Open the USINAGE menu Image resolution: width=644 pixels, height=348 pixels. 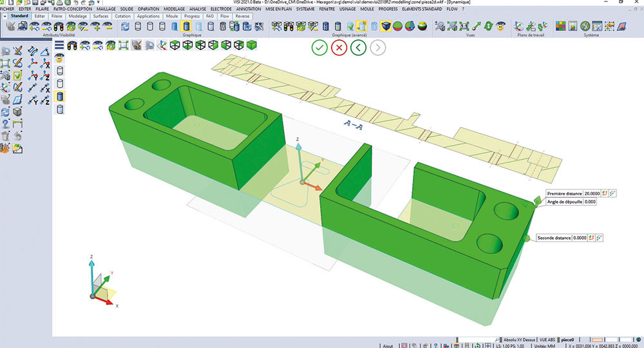pos(348,8)
